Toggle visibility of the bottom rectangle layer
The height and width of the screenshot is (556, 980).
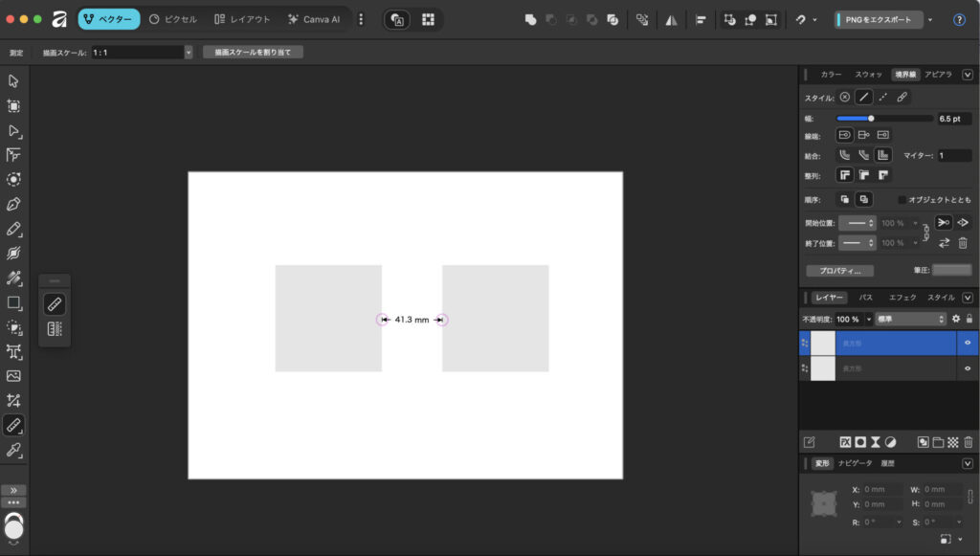tap(967, 367)
